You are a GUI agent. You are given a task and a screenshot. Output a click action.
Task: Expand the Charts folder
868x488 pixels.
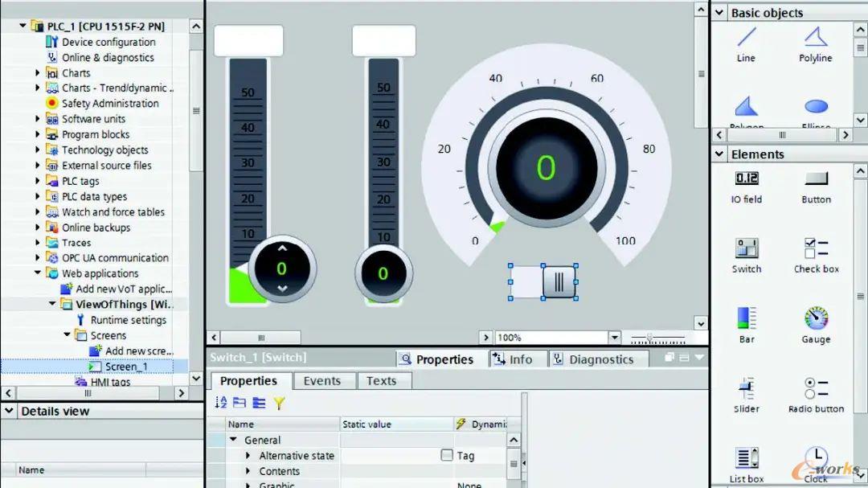click(x=38, y=73)
